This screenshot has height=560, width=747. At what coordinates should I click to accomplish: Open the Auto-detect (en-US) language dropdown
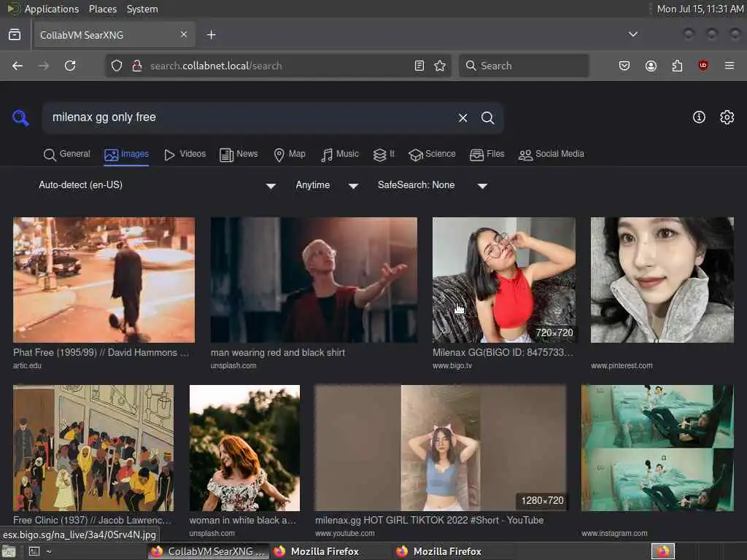[158, 185]
